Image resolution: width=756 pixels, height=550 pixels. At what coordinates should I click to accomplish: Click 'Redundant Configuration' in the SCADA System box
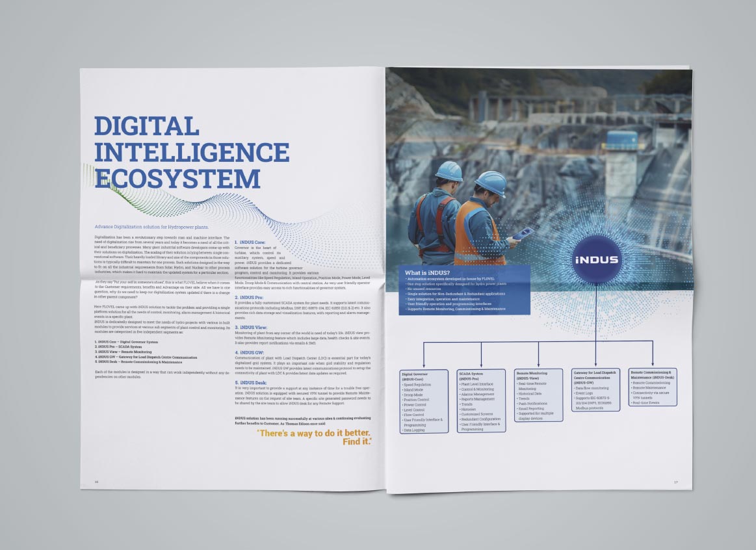480,419
